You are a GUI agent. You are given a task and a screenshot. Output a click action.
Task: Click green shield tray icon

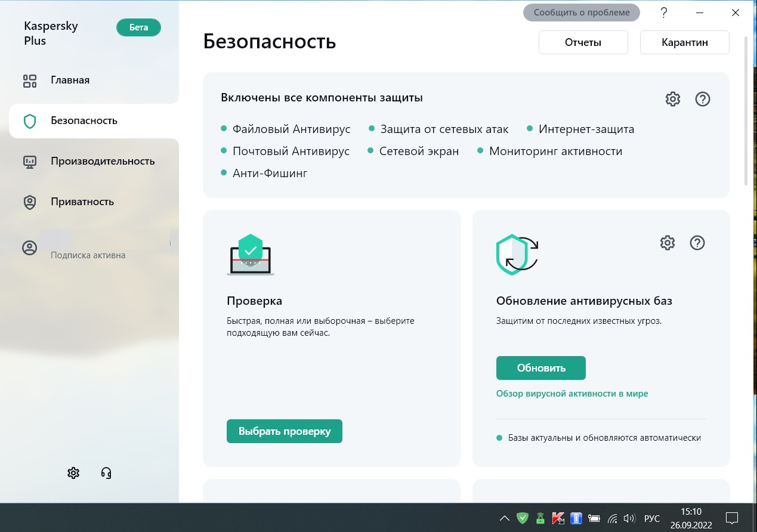[x=523, y=518]
